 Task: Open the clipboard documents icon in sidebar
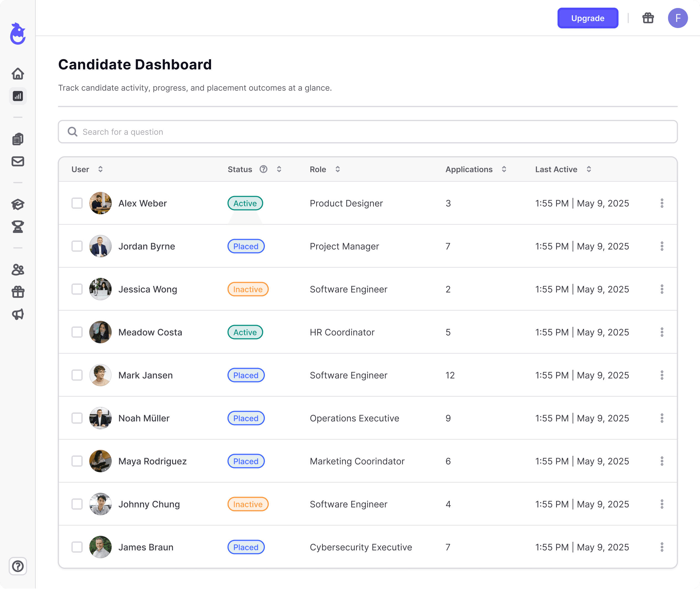tap(18, 139)
